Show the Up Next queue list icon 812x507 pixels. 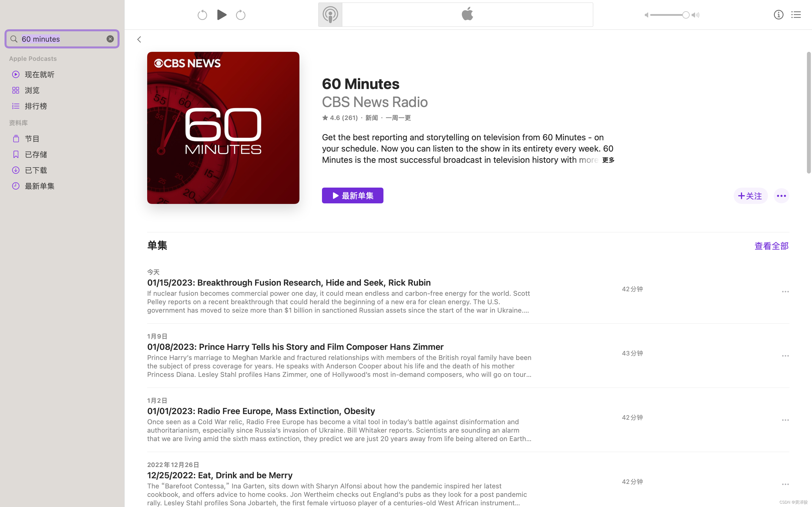point(796,15)
